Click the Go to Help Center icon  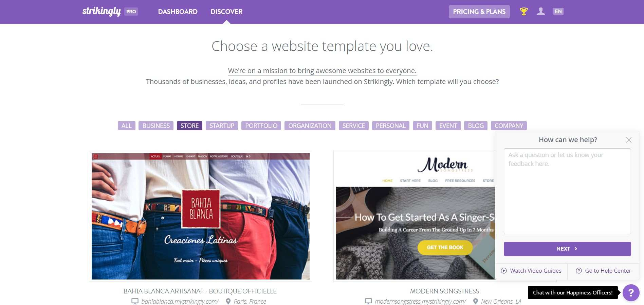579,271
